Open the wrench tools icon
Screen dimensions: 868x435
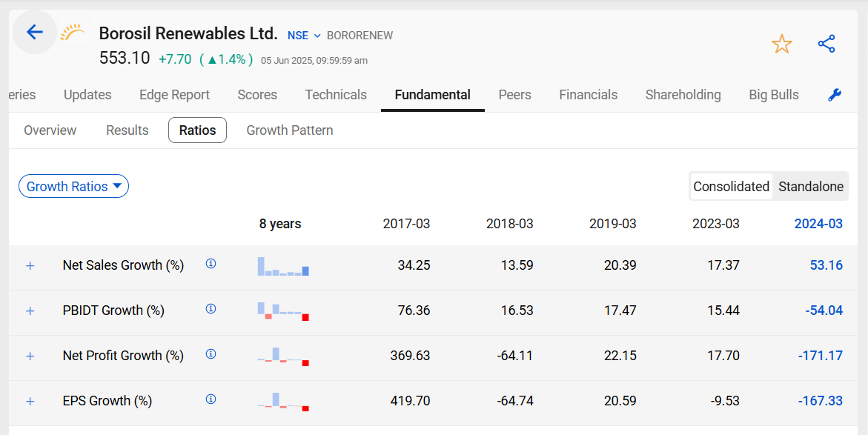(834, 95)
